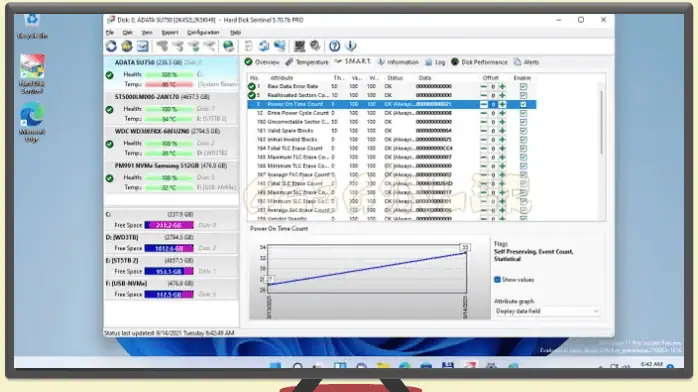Click the Refresh toolbar icon
This screenshot has height=392, width=698.
(x=111, y=46)
